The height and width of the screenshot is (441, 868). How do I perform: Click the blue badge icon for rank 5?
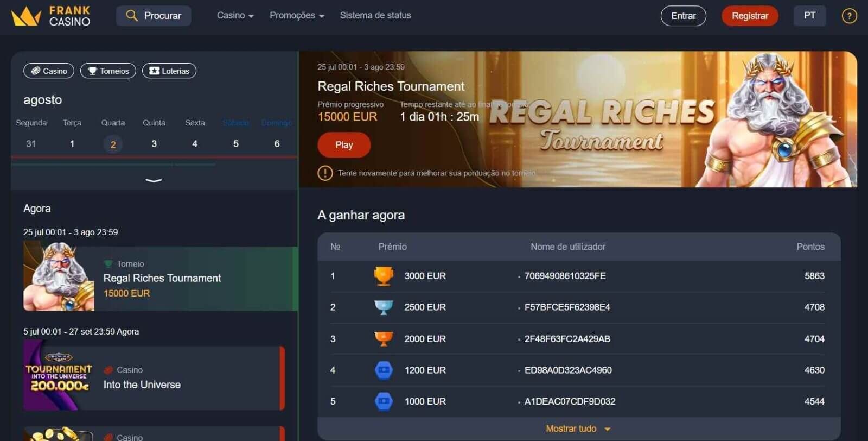[x=384, y=401]
